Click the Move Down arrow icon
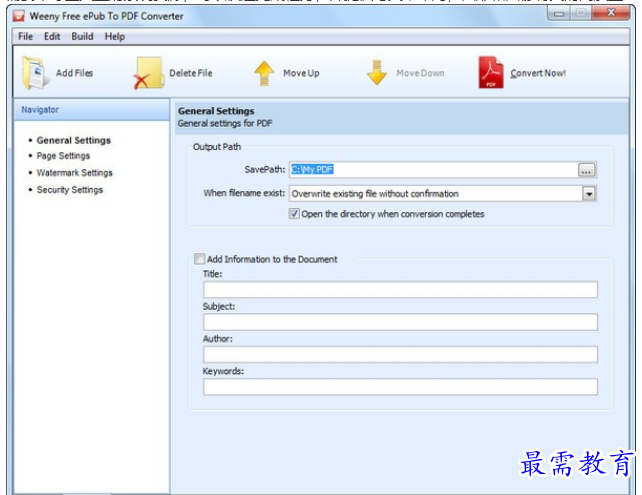642x495 pixels. [x=377, y=73]
